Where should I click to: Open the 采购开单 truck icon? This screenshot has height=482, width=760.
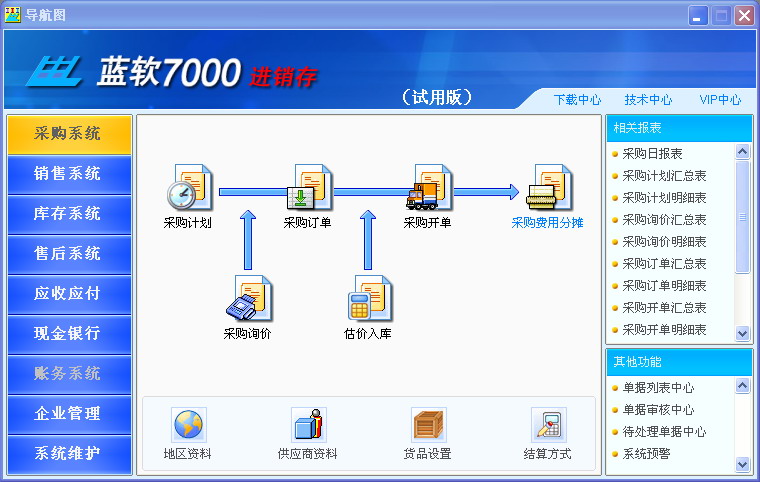pyautogui.click(x=429, y=187)
